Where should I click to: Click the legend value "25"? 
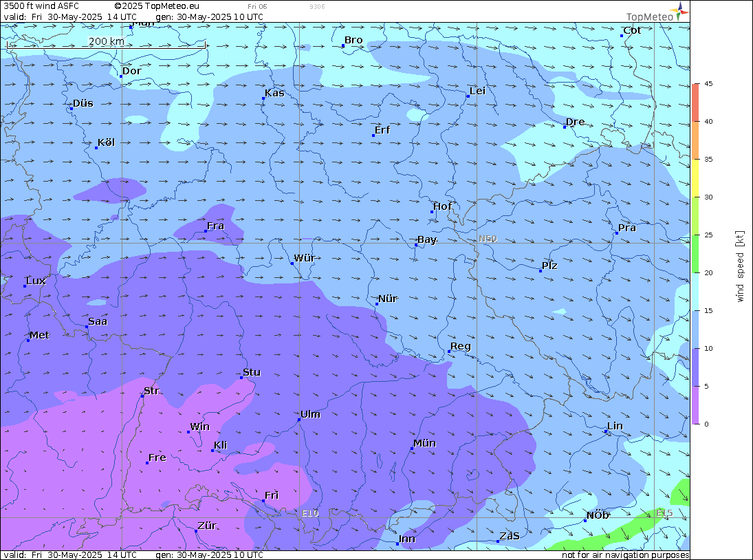pyautogui.click(x=708, y=235)
